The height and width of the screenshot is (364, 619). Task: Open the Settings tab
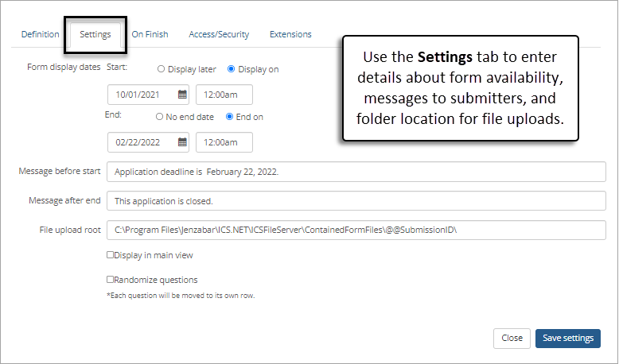[x=95, y=35]
